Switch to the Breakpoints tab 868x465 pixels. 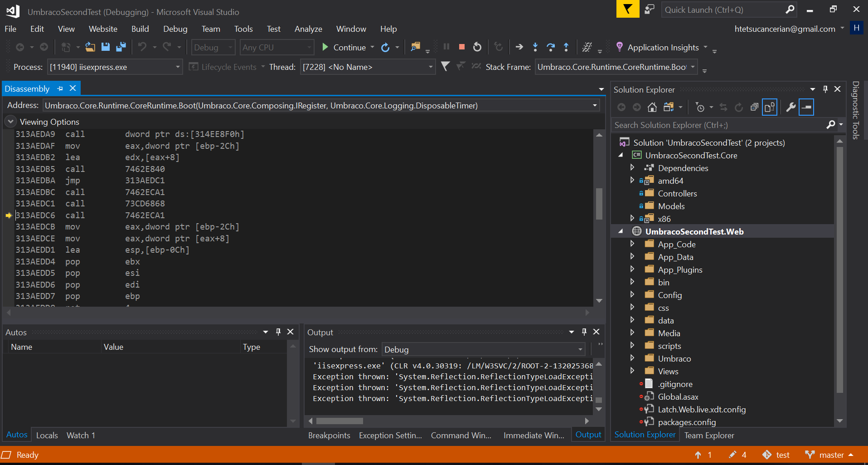coord(329,435)
